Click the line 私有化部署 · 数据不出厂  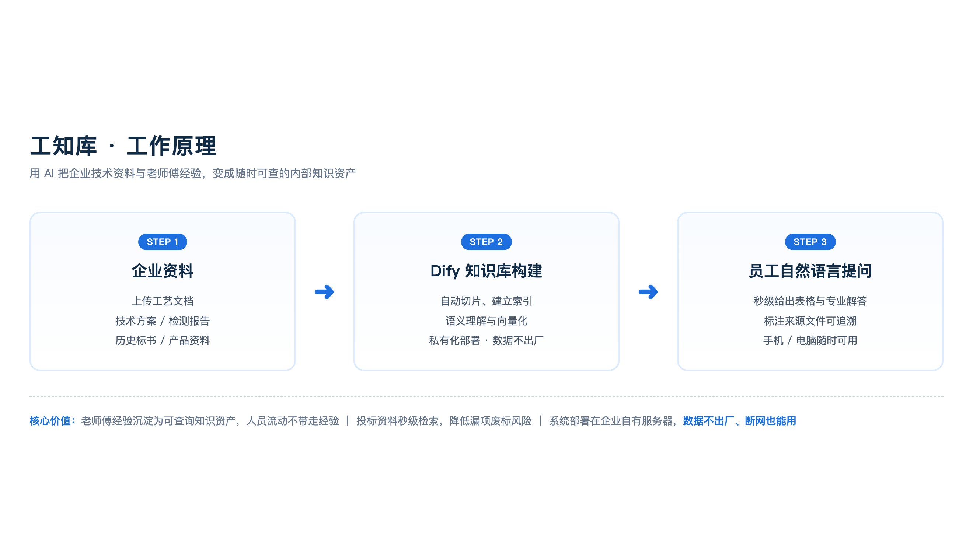tap(486, 340)
